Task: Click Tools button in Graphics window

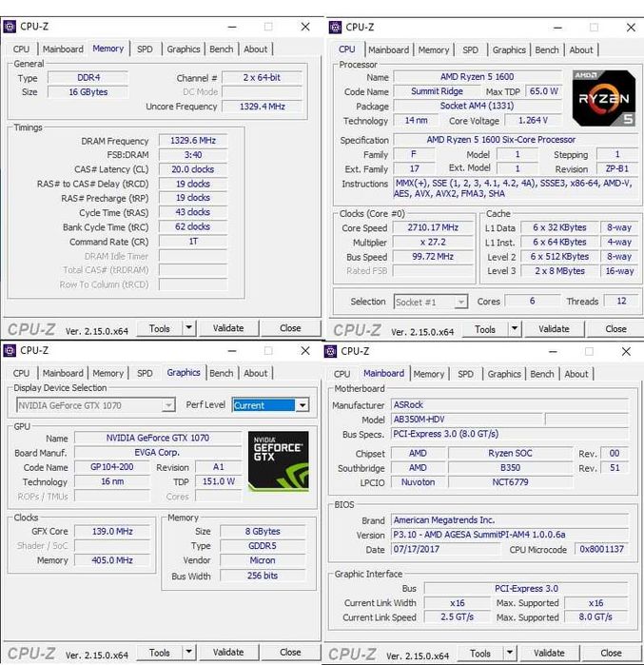Action: click(160, 653)
